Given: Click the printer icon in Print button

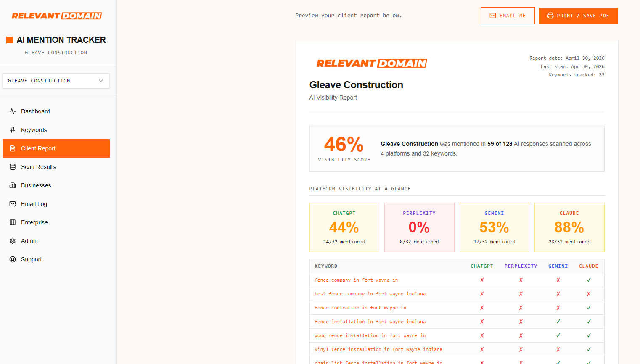Looking at the screenshot, I should [x=550, y=16].
